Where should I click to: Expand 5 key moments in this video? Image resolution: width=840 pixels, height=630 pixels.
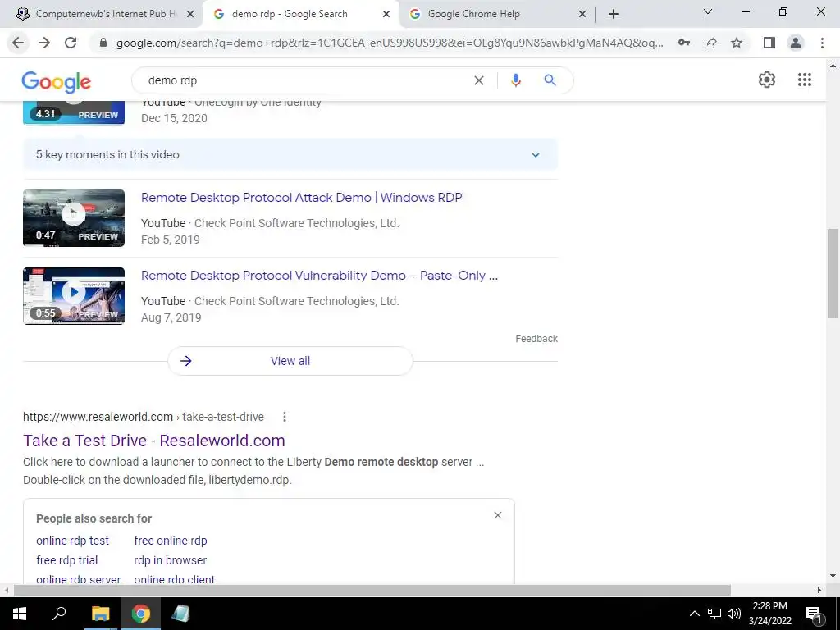click(x=290, y=155)
